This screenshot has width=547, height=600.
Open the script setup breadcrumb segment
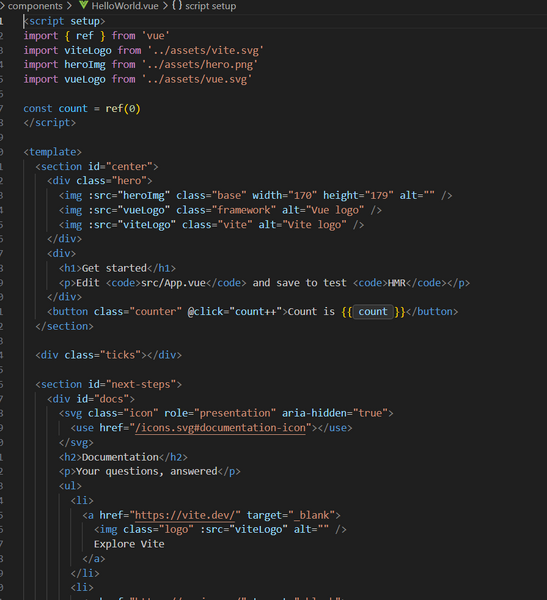[211, 6]
